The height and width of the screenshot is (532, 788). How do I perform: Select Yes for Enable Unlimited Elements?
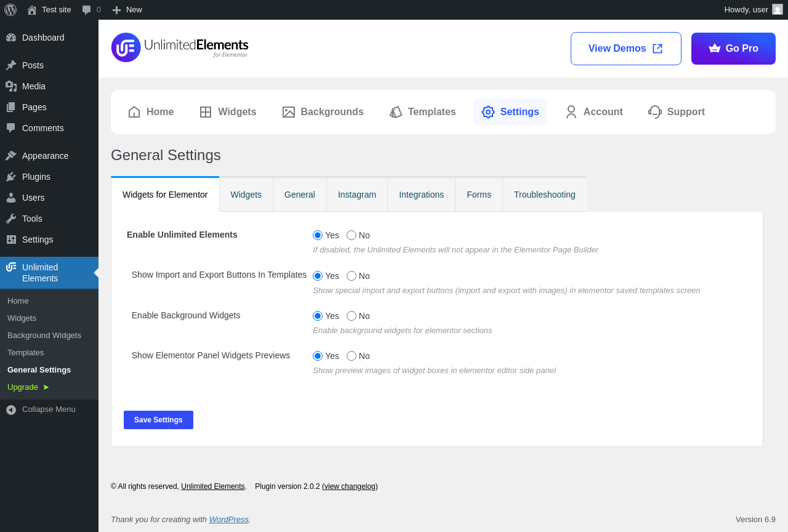click(318, 235)
